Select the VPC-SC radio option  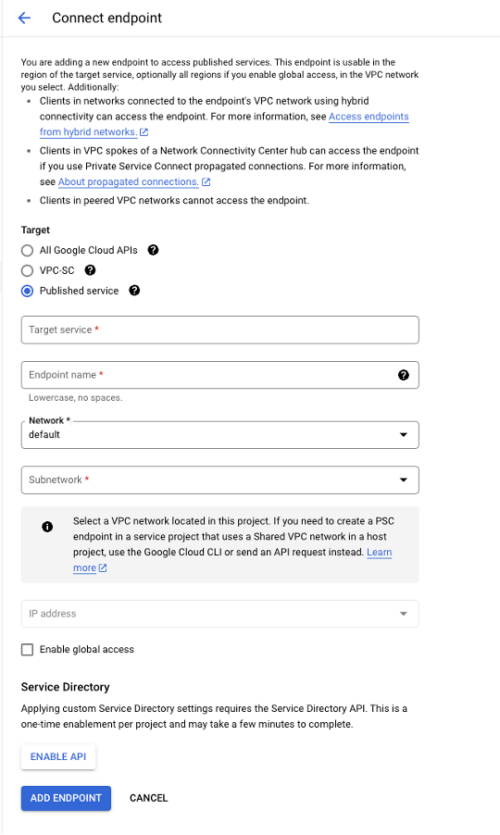pos(27,271)
